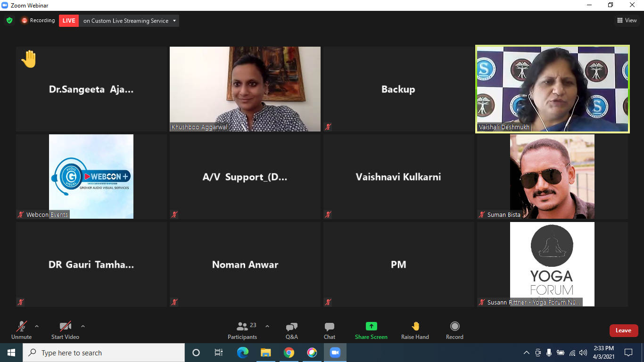
Task: Click the Windows search box
Action: coord(104,353)
